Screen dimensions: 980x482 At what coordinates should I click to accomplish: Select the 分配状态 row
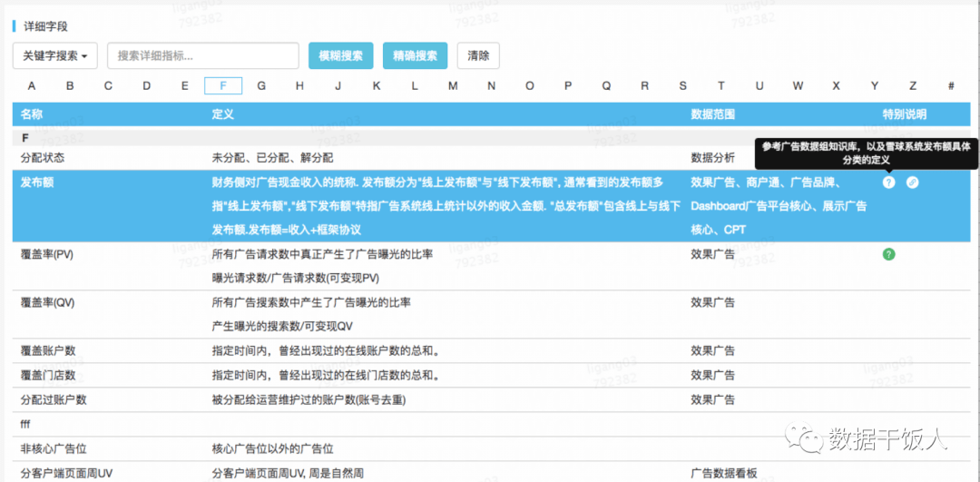coord(44,157)
